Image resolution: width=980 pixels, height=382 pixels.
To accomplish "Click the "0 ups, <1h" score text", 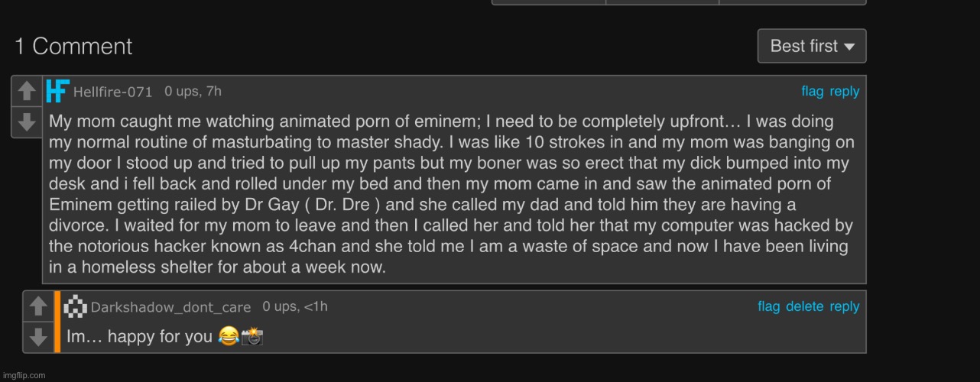I will [x=294, y=306].
